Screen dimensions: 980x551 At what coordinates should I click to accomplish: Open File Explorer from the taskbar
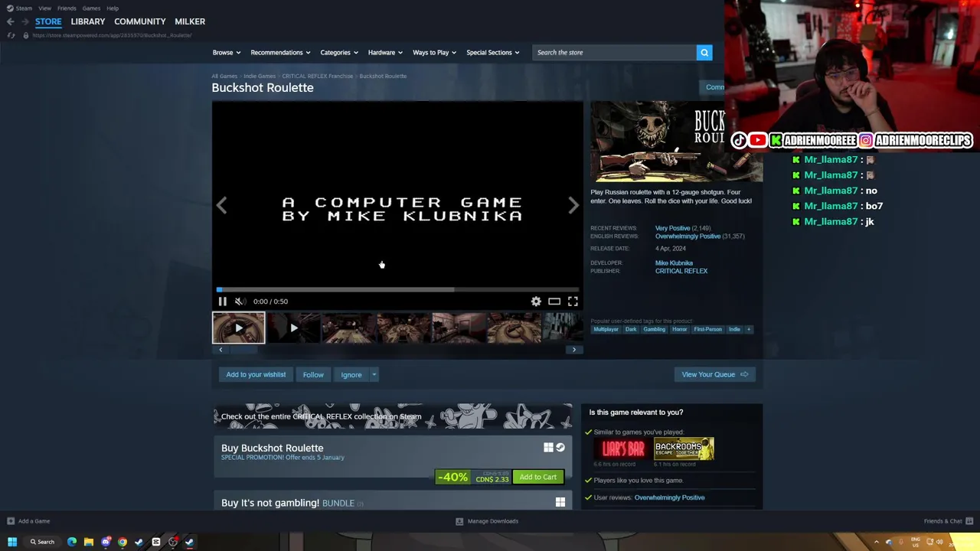tap(89, 542)
